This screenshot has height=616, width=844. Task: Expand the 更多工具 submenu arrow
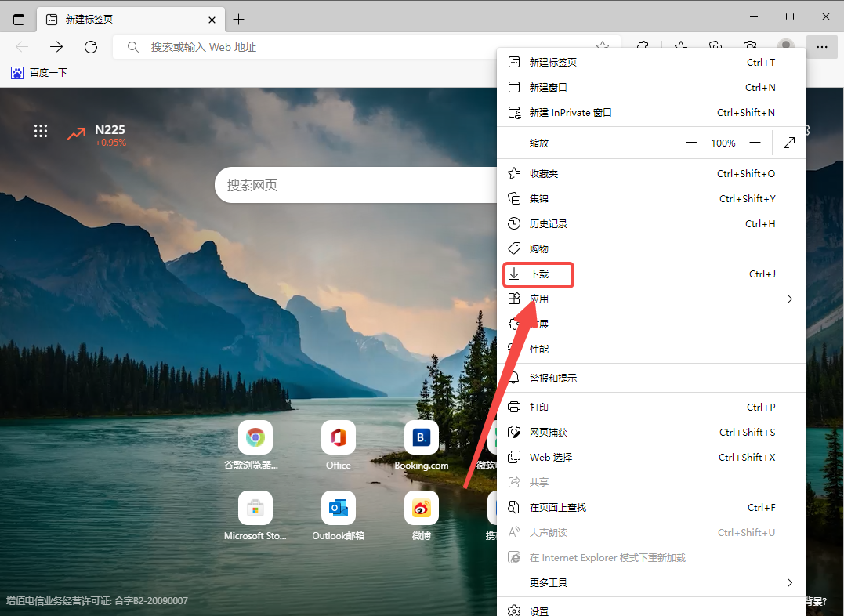coord(790,582)
